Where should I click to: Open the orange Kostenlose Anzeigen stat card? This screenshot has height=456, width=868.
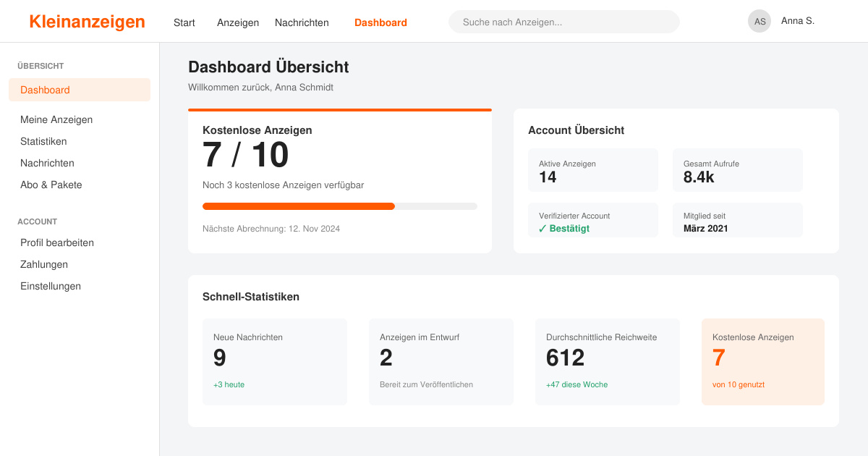tap(763, 362)
